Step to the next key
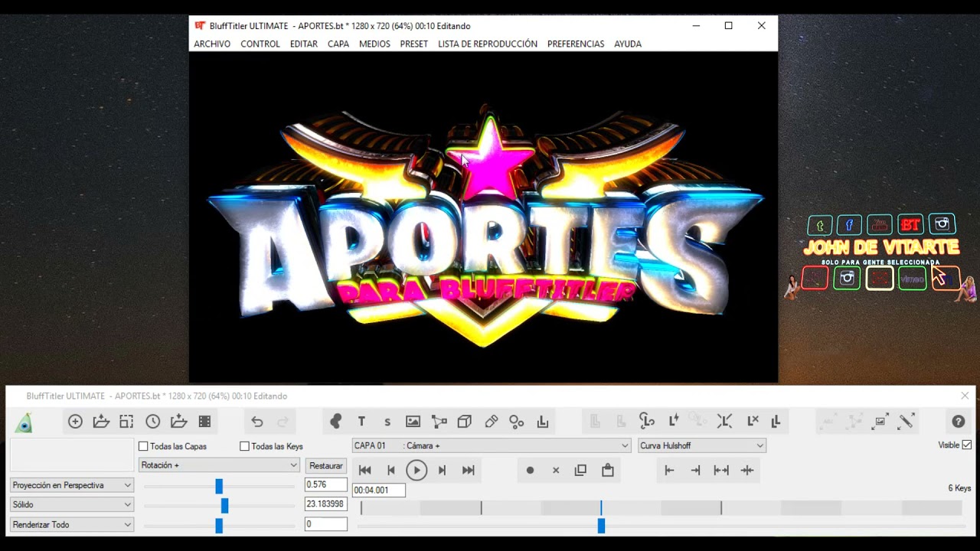Screen dimensions: 980x551 [442, 471]
